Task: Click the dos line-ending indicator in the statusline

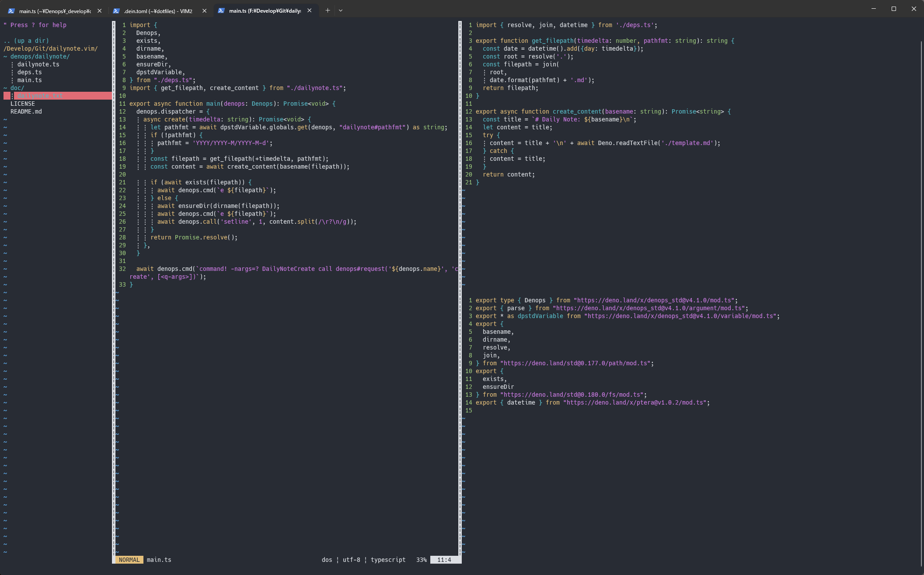Action: tap(327, 560)
